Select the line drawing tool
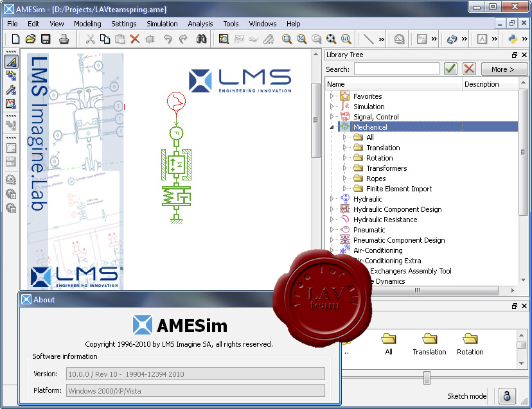This screenshot has height=409, width=532. click(368, 39)
